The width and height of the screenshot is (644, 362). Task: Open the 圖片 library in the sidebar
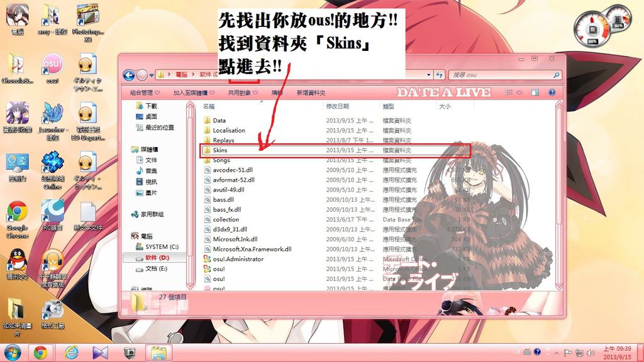tap(147, 192)
